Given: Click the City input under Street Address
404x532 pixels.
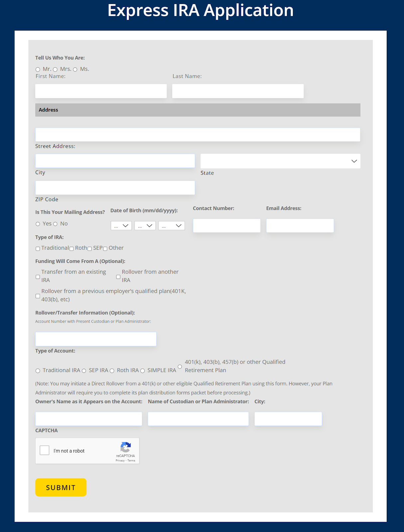Looking at the screenshot, I should point(115,161).
